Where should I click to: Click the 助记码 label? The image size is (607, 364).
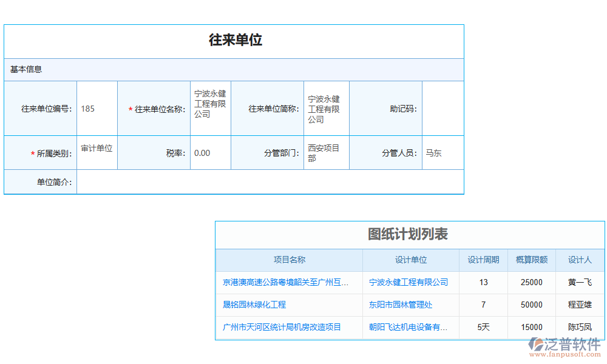click(x=404, y=109)
